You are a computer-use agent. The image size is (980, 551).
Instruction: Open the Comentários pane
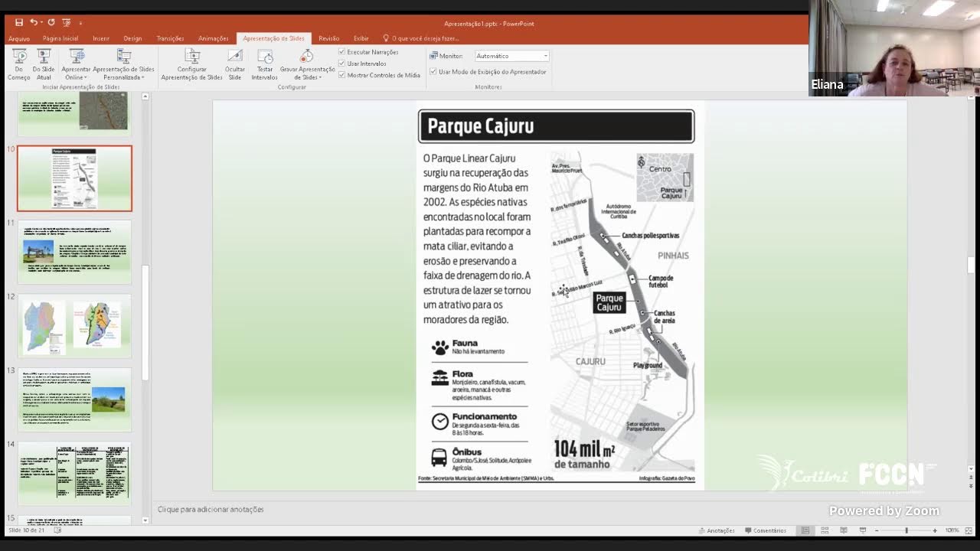tap(766, 530)
